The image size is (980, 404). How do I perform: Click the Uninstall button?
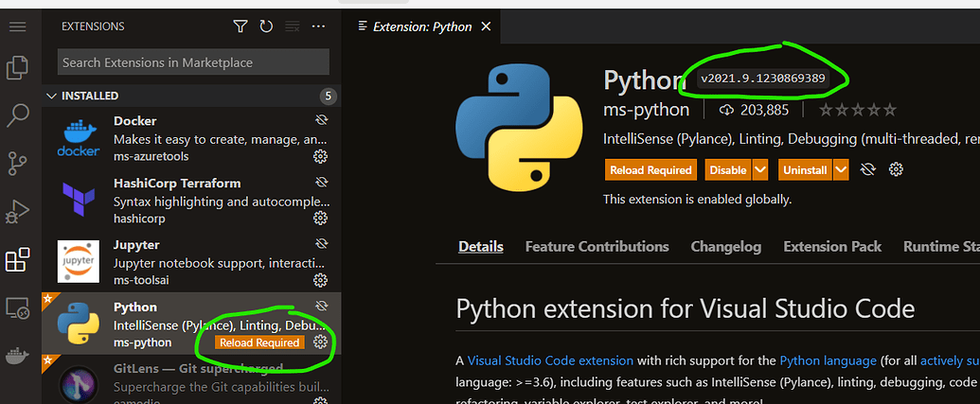(805, 170)
